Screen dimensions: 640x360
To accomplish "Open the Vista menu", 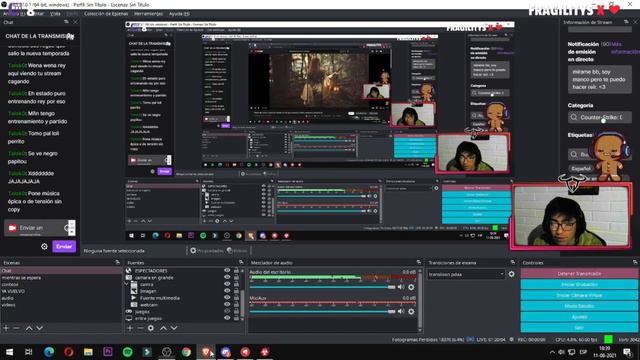I will [x=55, y=13].
